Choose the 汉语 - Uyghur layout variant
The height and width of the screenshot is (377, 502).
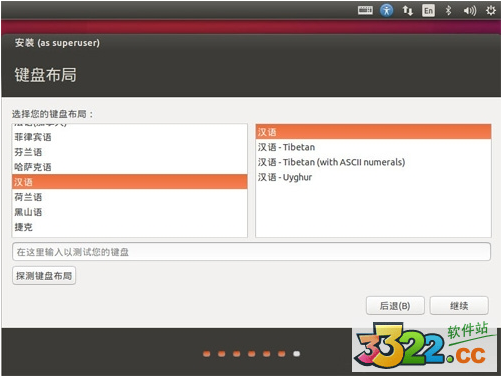[373, 177]
